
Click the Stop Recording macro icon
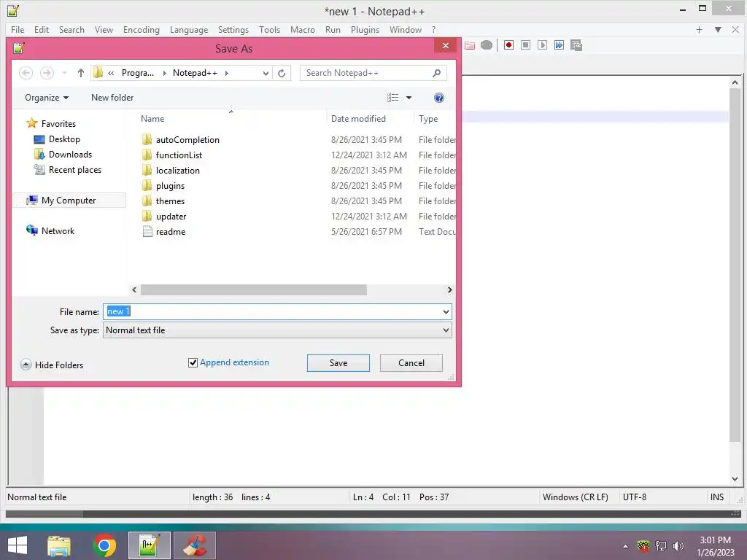coord(525,45)
